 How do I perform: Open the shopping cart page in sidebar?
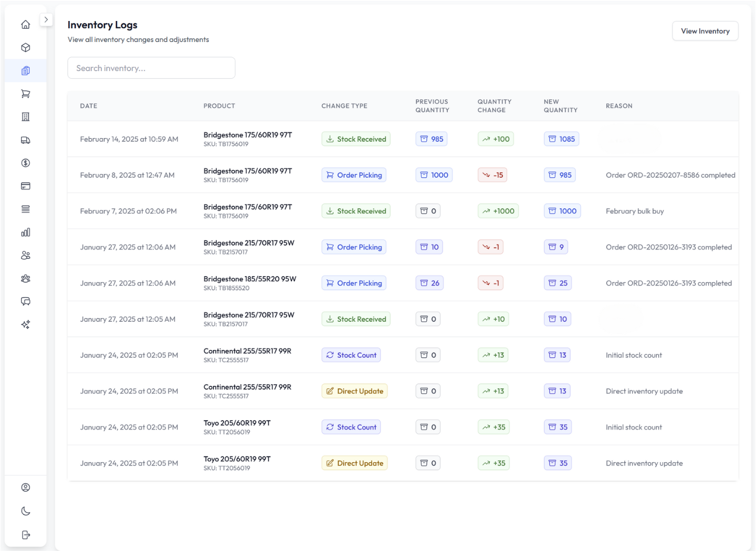(x=25, y=94)
